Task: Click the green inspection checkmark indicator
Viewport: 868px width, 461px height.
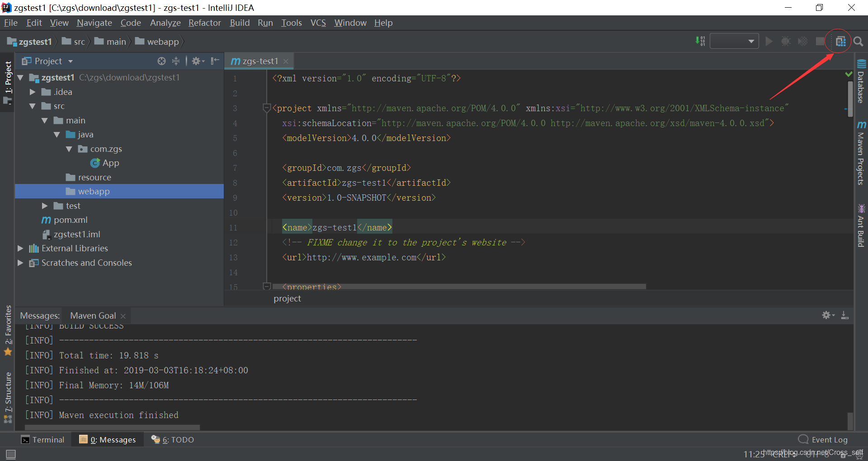Action: [x=849, y=74]
